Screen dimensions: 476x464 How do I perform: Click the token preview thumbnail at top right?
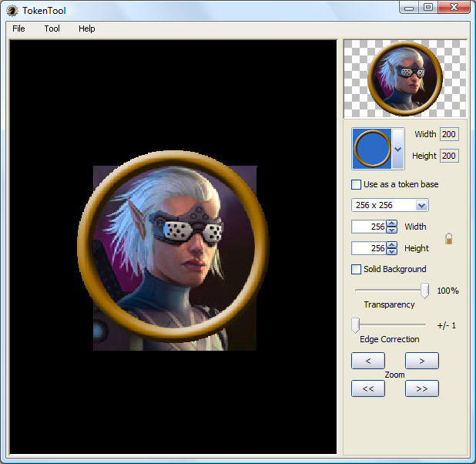(405, 79)
